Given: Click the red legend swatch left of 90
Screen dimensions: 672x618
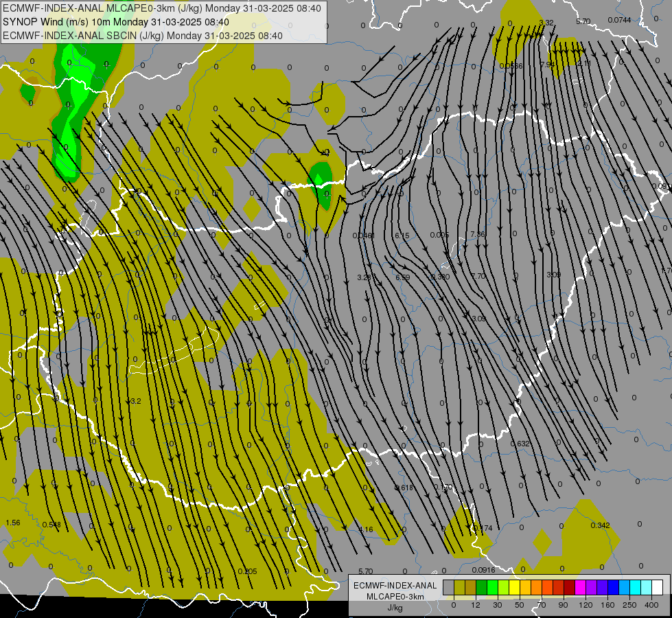Looking at the screenshot, I should point(559,587).
